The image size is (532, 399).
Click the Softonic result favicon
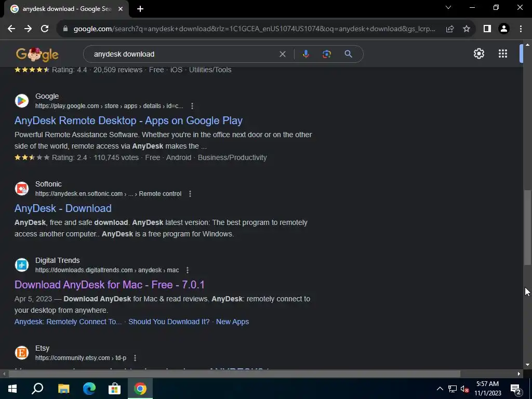(x=22, y=189)
